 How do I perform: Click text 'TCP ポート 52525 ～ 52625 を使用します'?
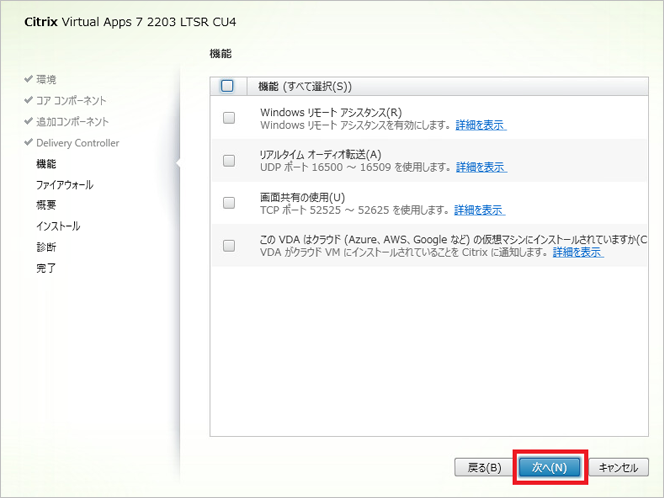pyautogui.click(x=354, y=210)
